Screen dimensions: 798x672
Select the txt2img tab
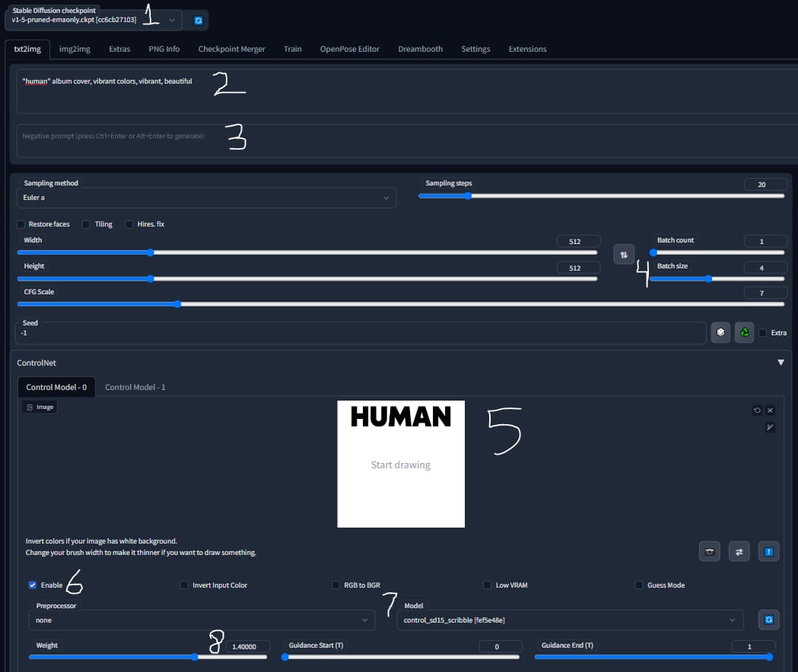(x=27, y=49)
